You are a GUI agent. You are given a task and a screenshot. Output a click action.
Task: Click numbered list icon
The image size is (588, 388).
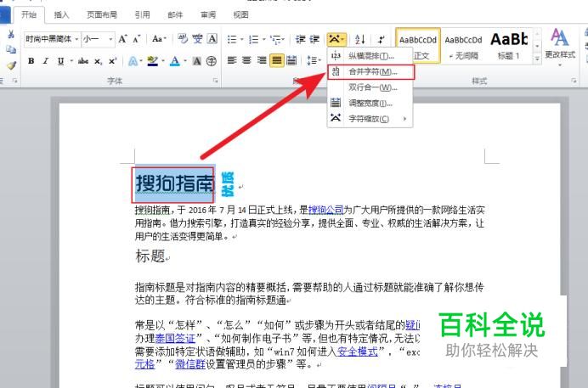tap(254, 39)
